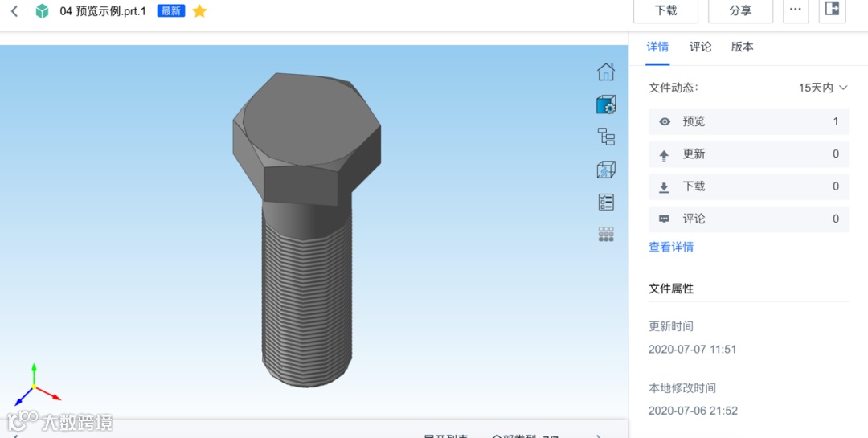Go back using the left arrow
Image resolution: width=868 pixels, height=438 pixels.
14,11
